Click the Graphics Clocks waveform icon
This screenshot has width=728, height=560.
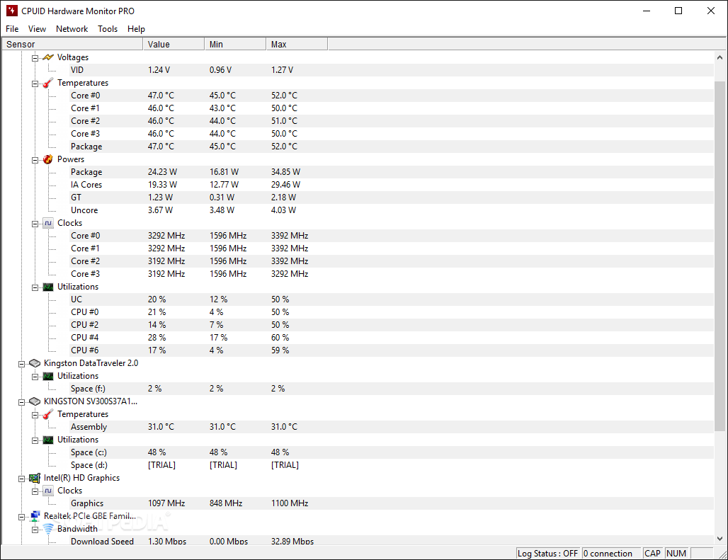click(x=48, y=491)
